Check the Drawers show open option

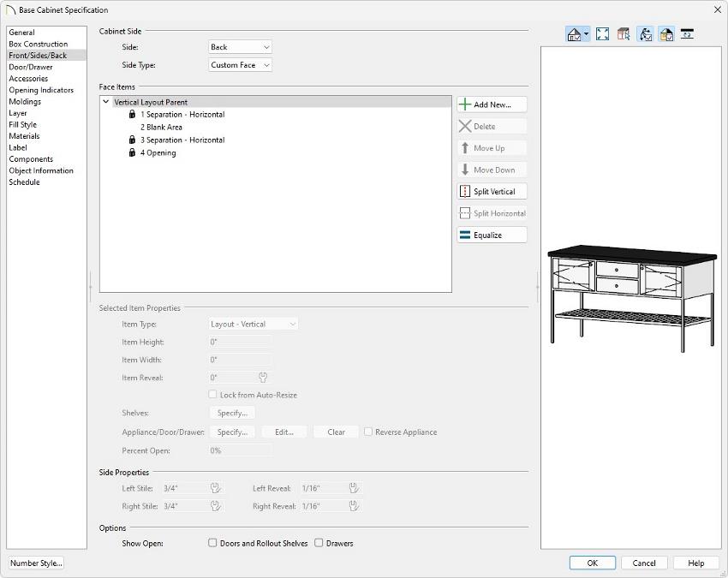(x=319, y=543)
